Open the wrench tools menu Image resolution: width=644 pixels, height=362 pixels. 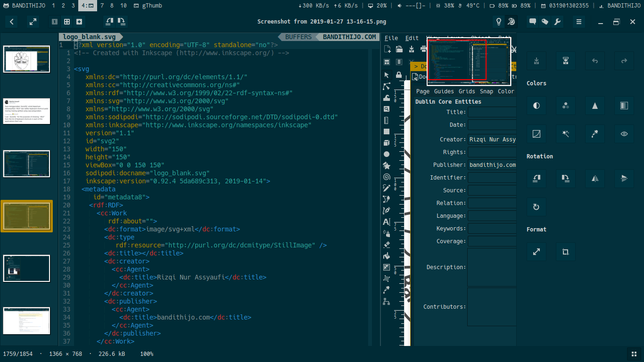tap(557, 22)
